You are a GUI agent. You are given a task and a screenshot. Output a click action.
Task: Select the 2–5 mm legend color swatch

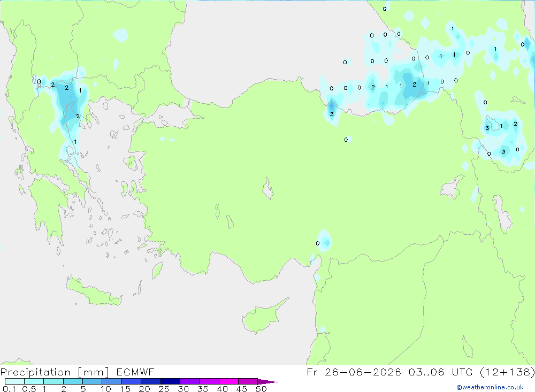click(73, 381)
